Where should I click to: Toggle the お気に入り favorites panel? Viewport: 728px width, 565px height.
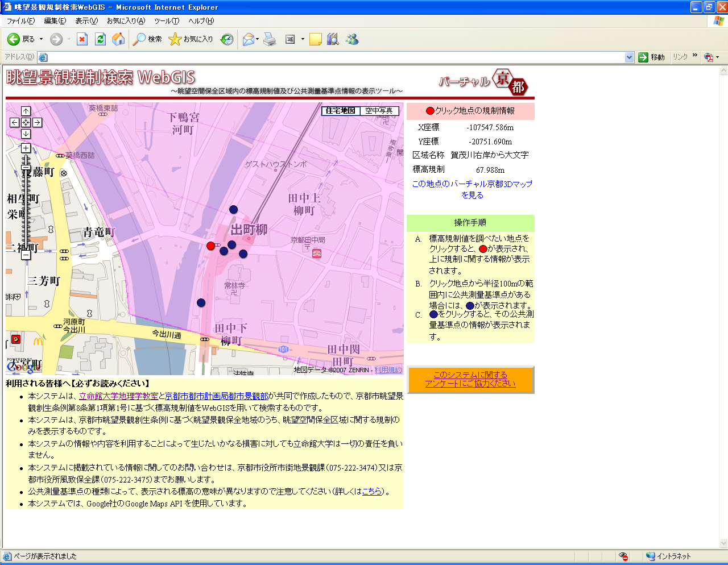(x=191, y=39)
